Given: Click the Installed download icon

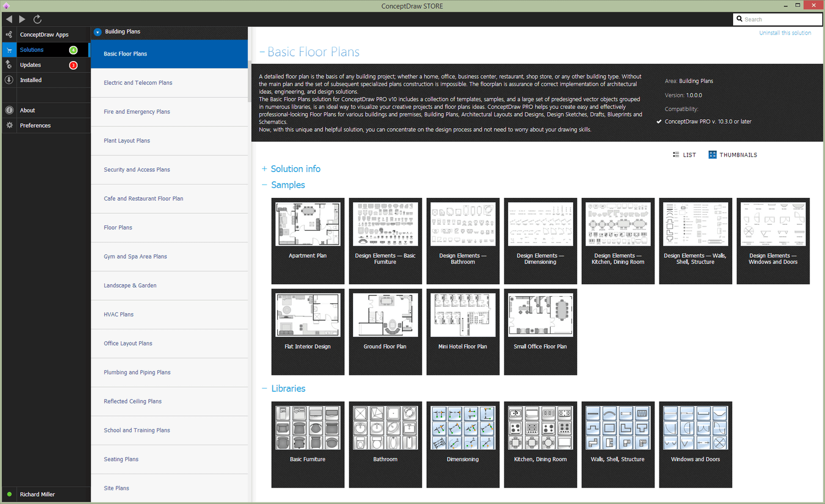Looking at the screenshot, I should 9,80.
